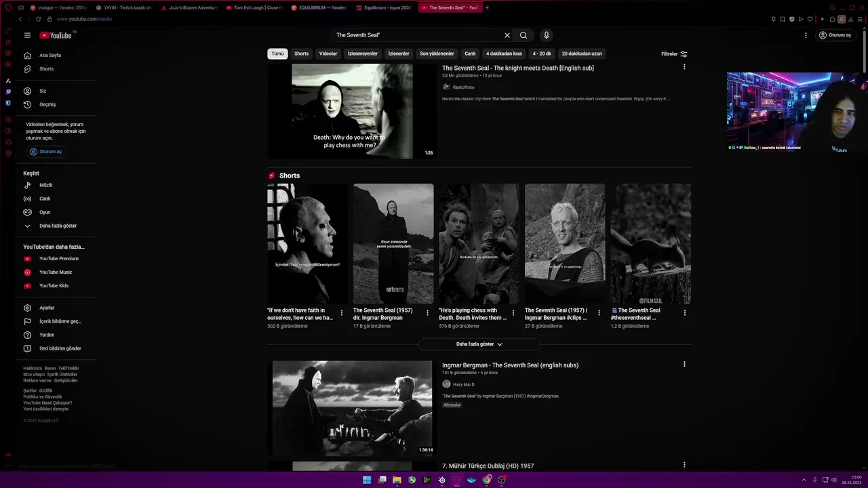The height and width of the screenshot is (488, 868).
Task: Open the Raskolinko channel link
Action: 464,87
